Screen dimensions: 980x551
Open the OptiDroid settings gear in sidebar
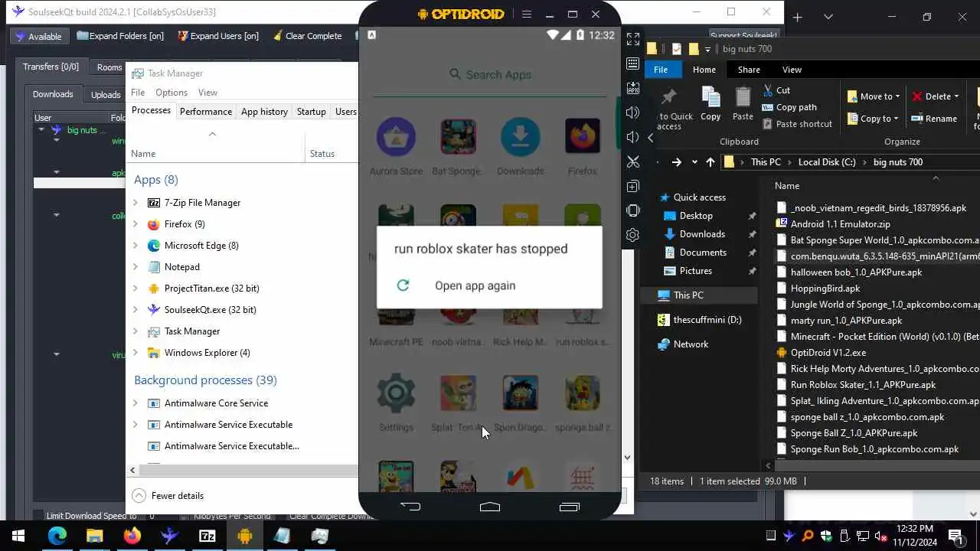[632, 235]
